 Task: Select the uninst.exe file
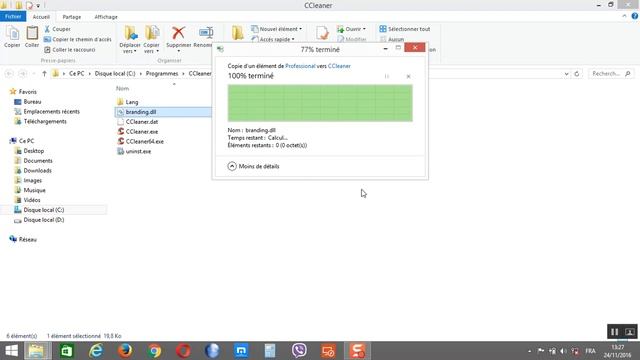point(138,151)
